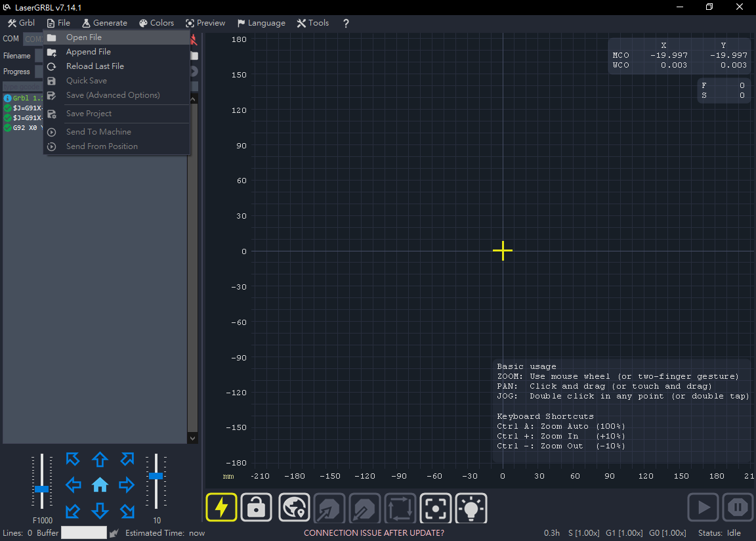
Task: Jog diagonally down-left arrow
Action: [73, 511]
